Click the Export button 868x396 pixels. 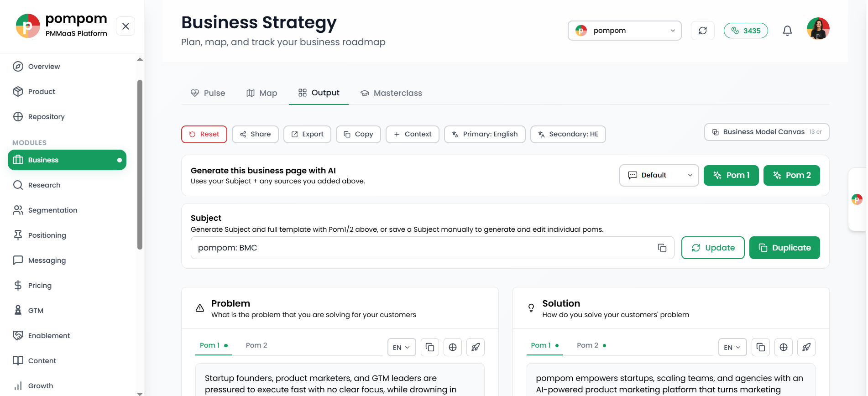[x=307, y=134]
